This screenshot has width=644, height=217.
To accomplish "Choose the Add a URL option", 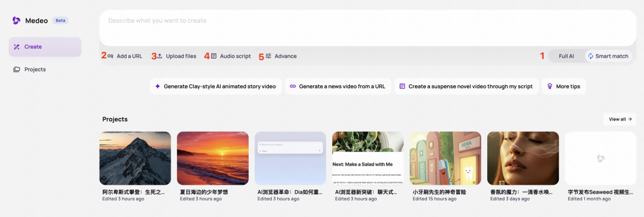I will tap(125, 56).
